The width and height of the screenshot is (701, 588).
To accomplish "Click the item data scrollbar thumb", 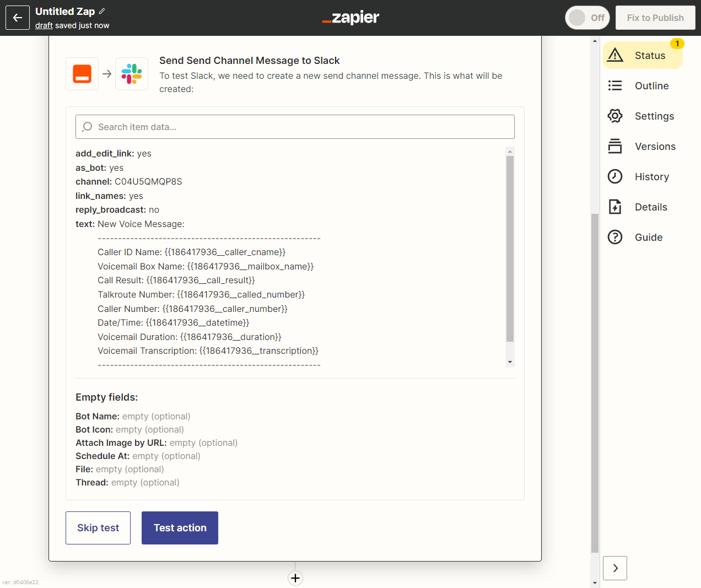I will click(510, 249).
